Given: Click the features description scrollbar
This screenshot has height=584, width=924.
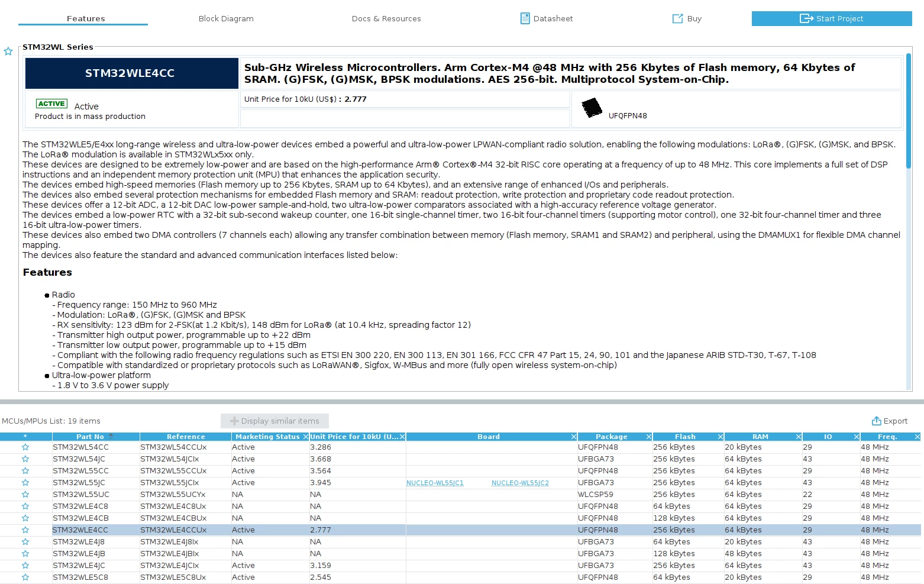Looking at the screenshot, I should tap(909, 111).
